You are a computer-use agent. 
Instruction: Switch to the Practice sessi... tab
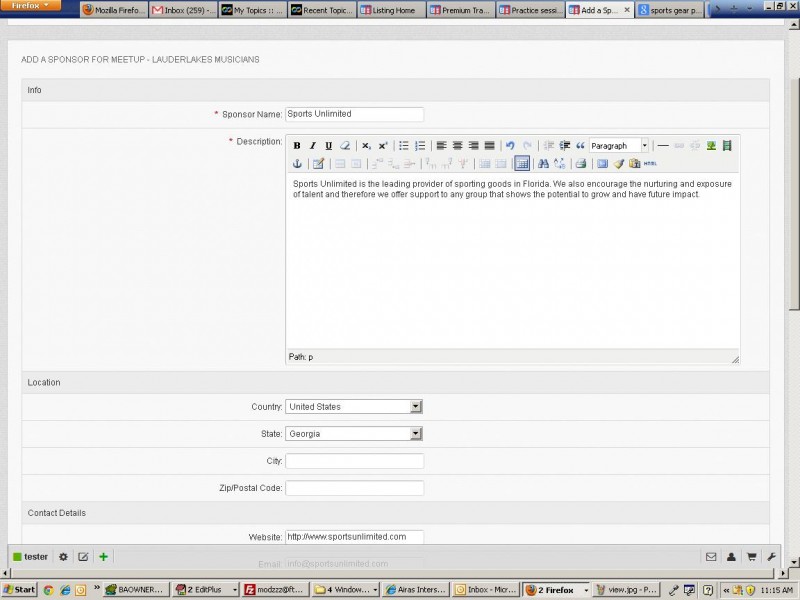click(531, 10)
